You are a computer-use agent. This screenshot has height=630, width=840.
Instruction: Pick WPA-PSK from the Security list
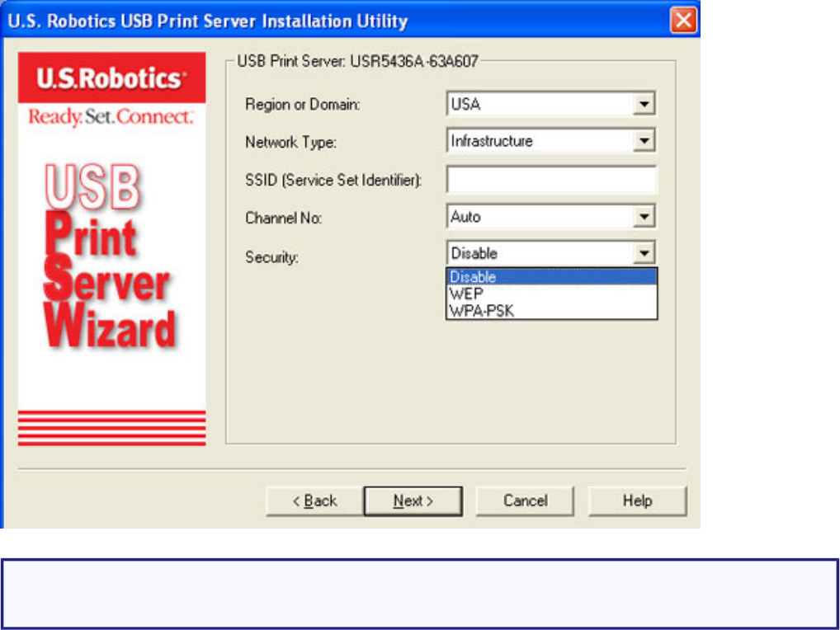(551, 310)
